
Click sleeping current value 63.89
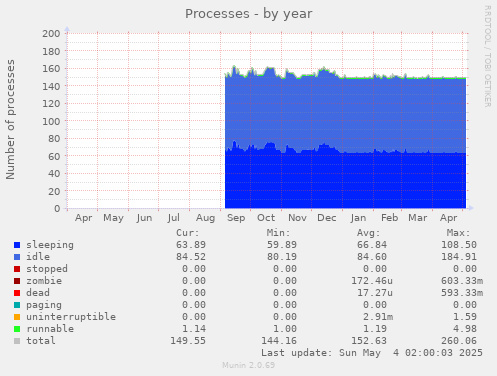191,245
